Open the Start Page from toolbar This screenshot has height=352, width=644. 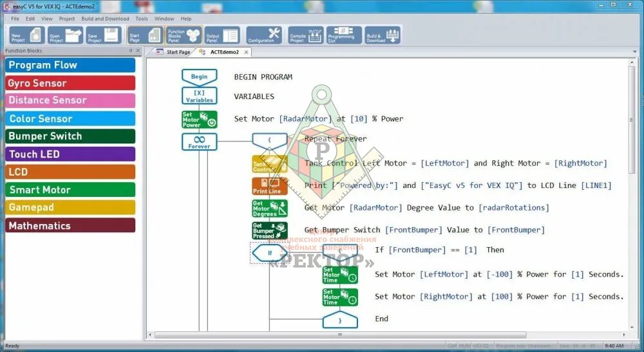pos(146,35)
